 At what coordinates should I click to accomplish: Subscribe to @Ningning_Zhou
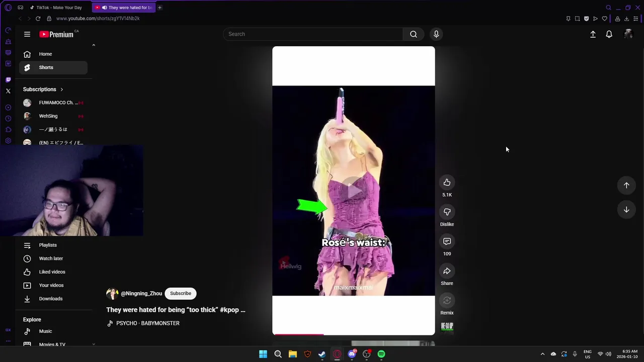pos(181,294)
